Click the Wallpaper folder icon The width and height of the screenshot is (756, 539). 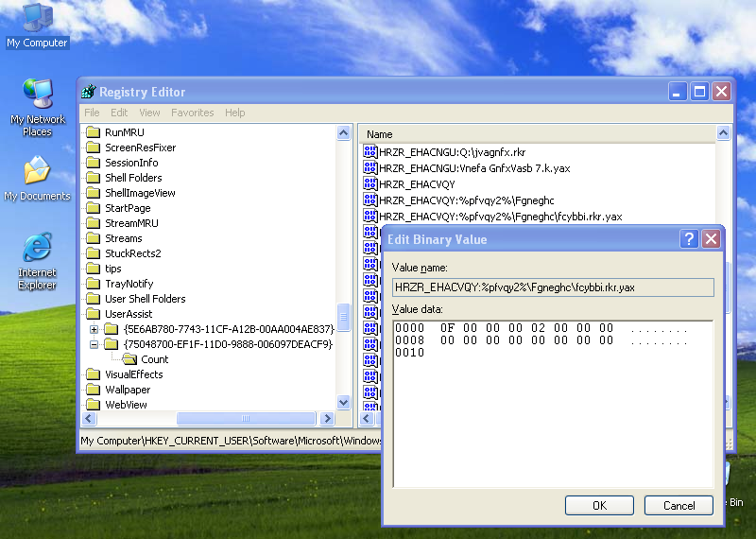tap(93, 390)
